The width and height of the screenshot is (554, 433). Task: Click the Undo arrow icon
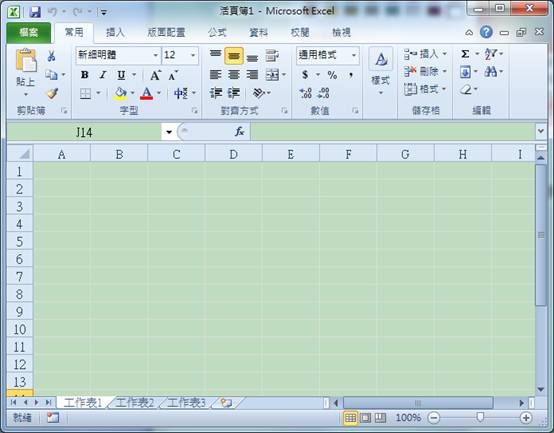[53, 12]
